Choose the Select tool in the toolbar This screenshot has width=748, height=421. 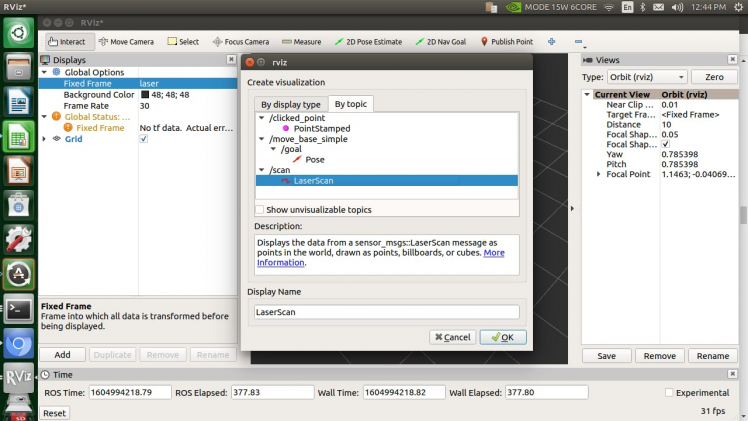click(183, 42)
